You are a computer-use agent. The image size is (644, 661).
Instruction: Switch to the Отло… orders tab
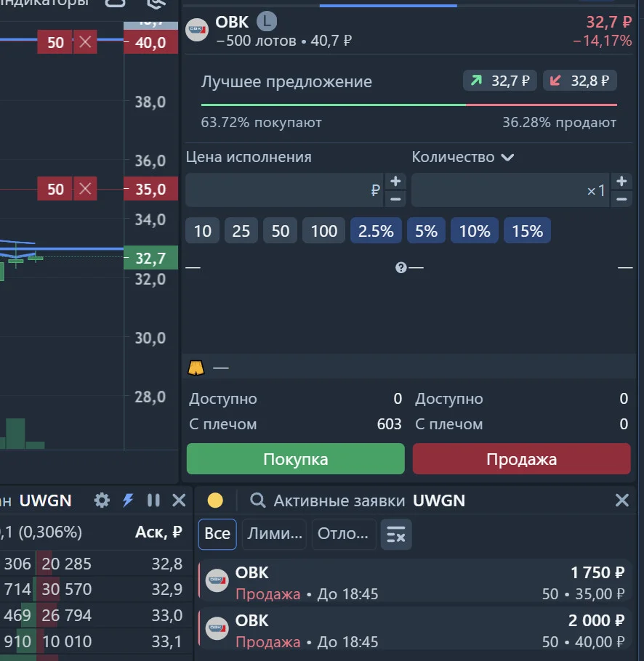343,534
